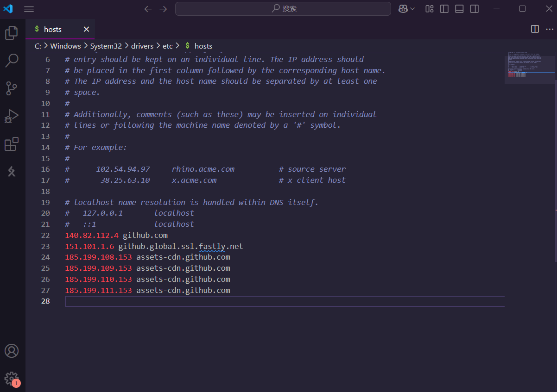
Task: Click the example IP 102.54.94.97
Action: click(123, 169)
